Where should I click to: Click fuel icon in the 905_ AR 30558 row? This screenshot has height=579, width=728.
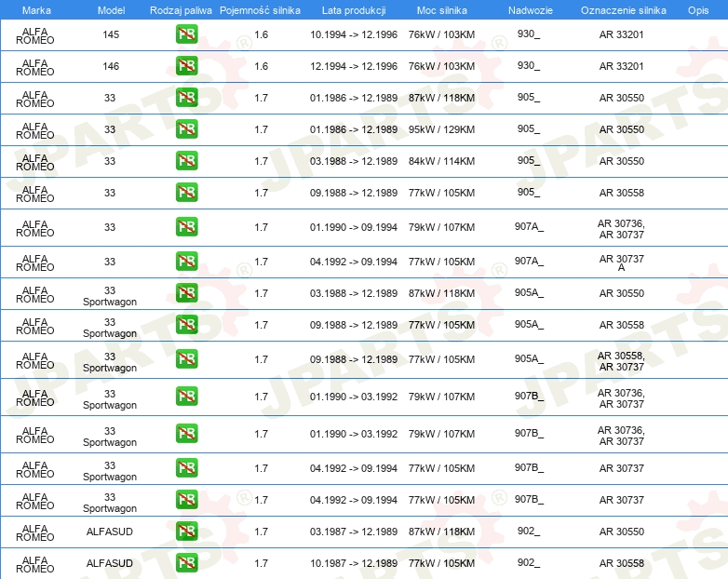(x=186, y=193)
